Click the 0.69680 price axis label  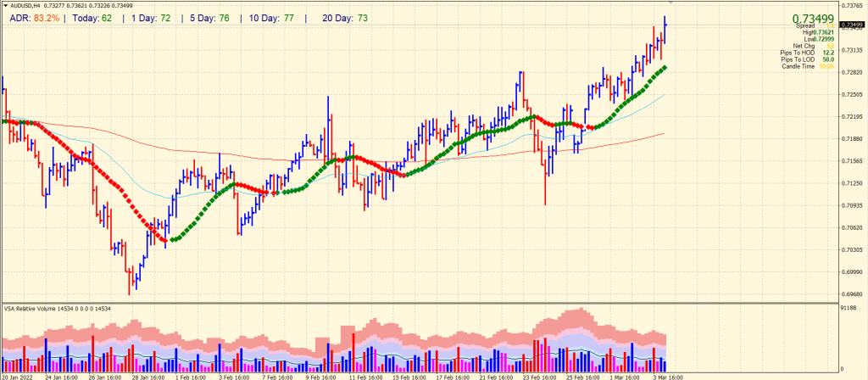[x=853, y=293]
